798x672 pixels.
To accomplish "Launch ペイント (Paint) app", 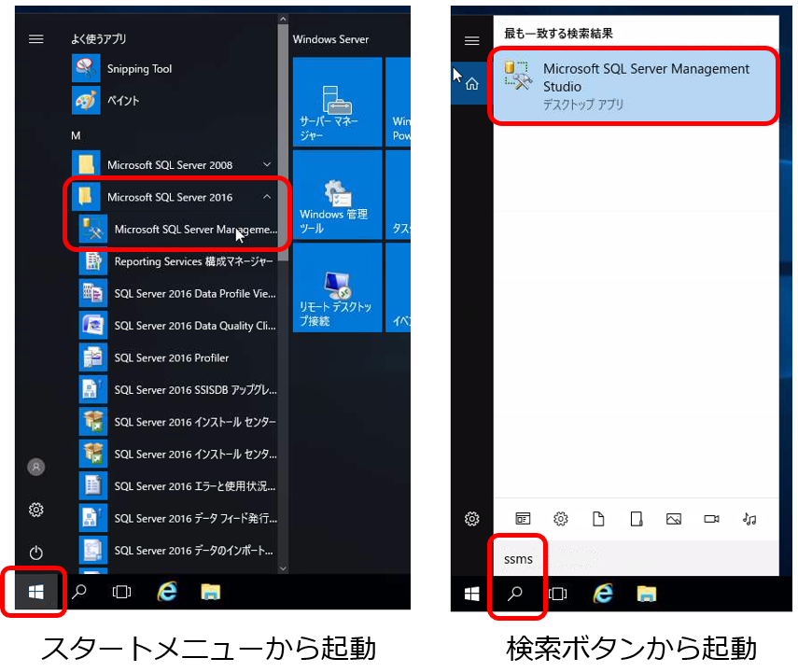I will [122, 100].
